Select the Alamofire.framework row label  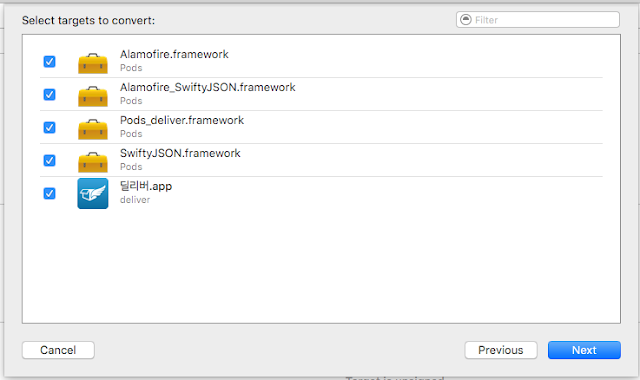click(174, 54)
